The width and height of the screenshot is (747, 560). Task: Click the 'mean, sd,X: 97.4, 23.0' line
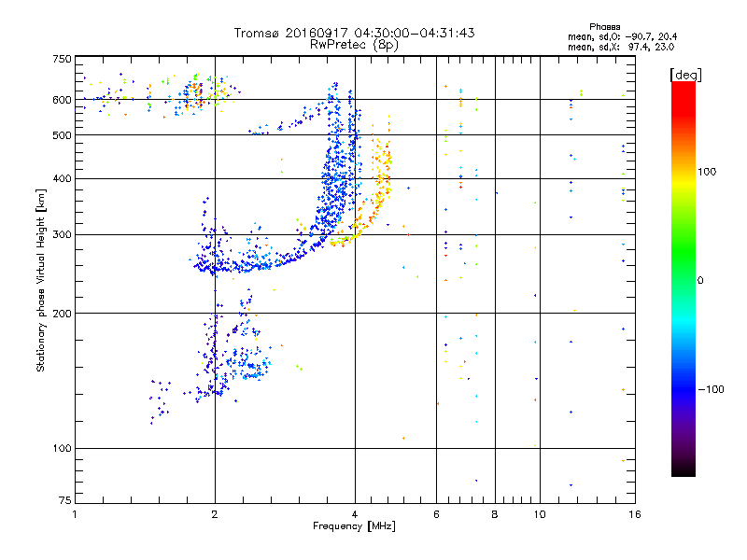click(x=621, y=47)
